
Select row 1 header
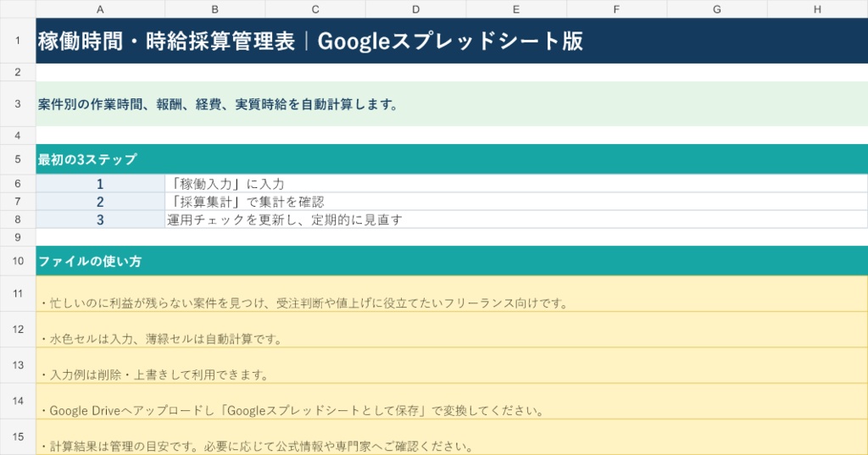point(18,41)
